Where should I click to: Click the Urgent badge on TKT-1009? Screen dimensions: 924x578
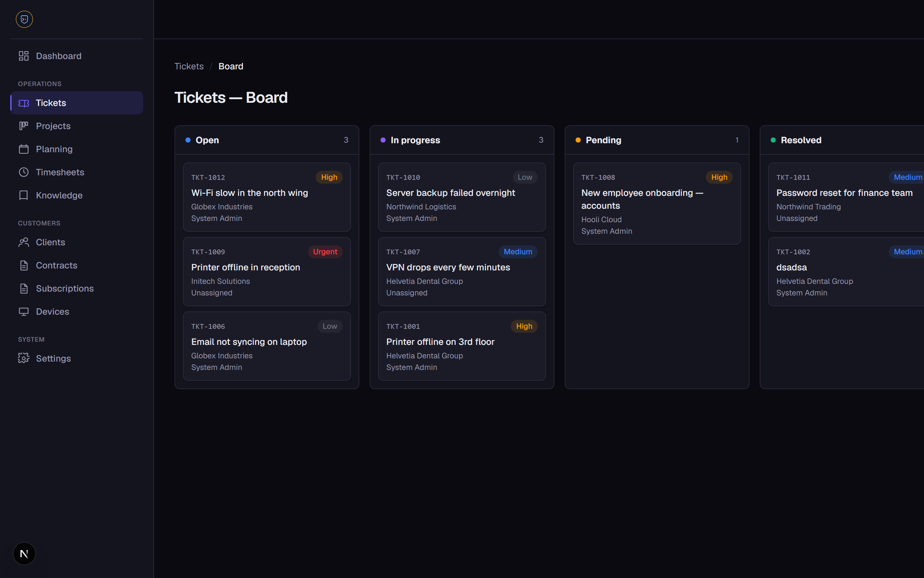click(325, 251)
